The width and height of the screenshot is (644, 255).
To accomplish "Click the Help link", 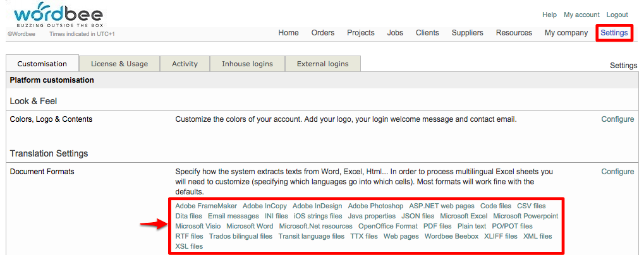I will point(549,15).
